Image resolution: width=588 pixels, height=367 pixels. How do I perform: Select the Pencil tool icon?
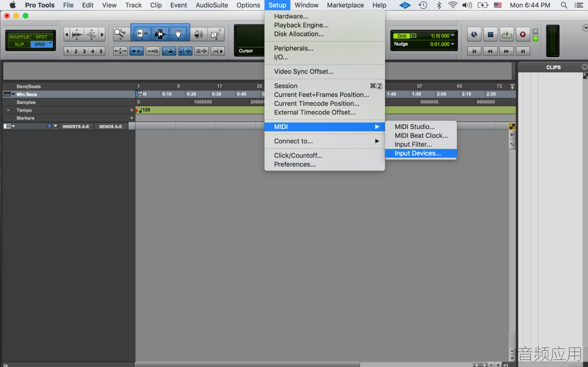coord(216,34)
